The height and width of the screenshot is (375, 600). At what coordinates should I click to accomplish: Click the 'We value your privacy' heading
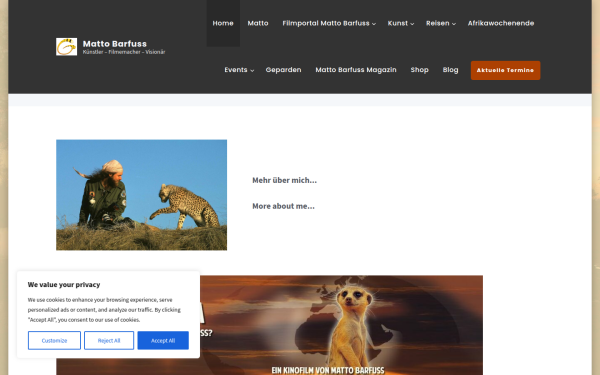pos(64,285)
